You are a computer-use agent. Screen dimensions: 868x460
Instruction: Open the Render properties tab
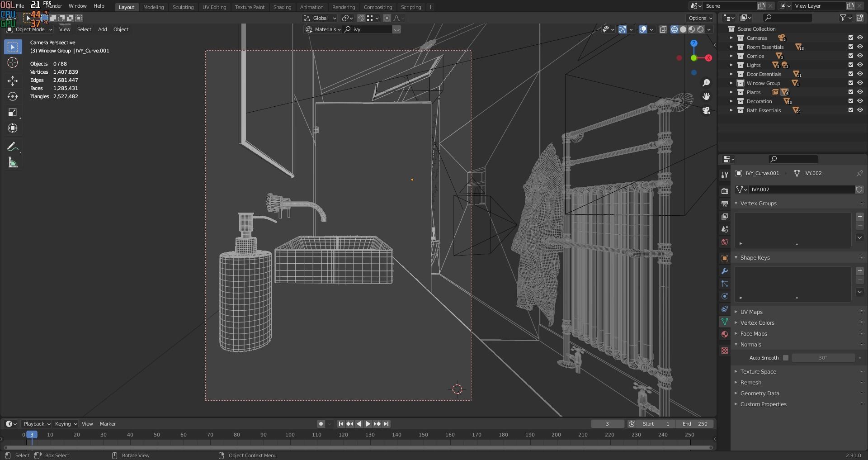pos(725,191)
